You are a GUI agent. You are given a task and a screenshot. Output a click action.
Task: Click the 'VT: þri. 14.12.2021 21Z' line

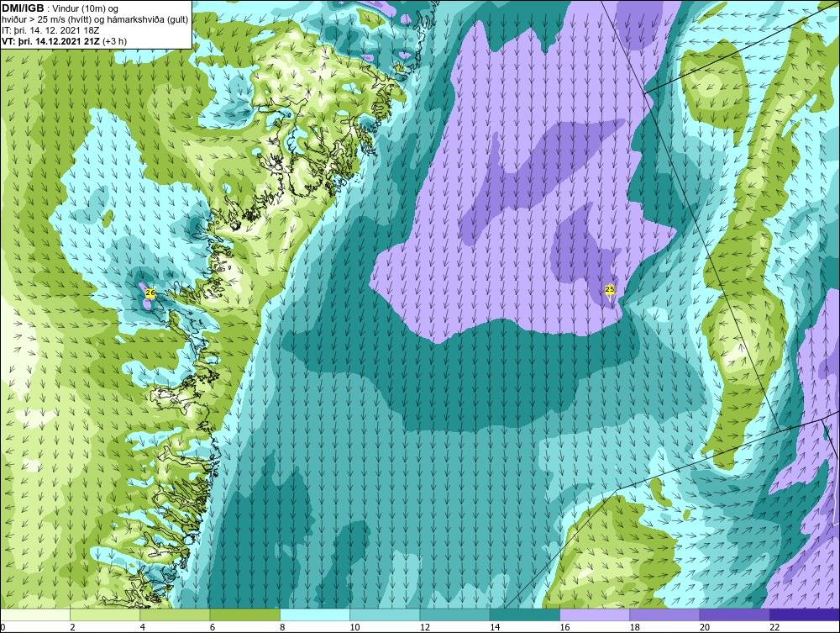[x=65, y=40]
